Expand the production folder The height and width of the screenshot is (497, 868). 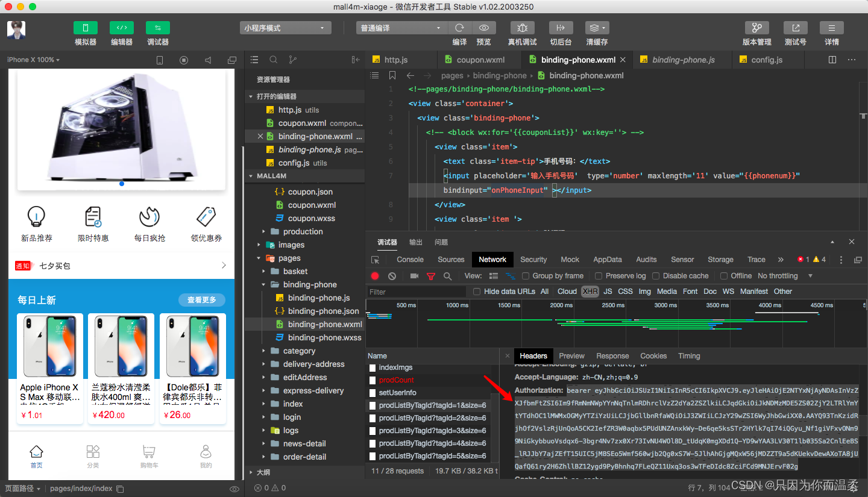click(x=263, y=232)
